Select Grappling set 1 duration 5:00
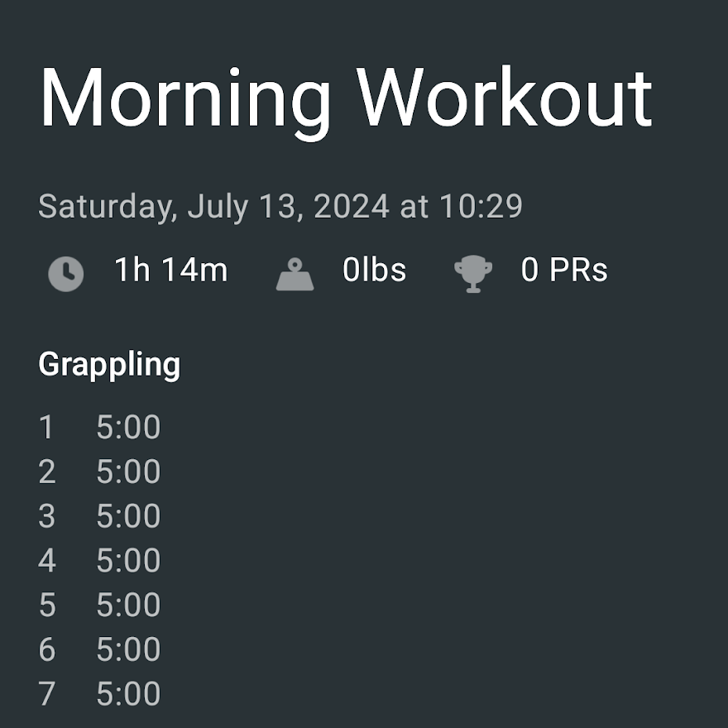728x728 pixels. [128, 427]
